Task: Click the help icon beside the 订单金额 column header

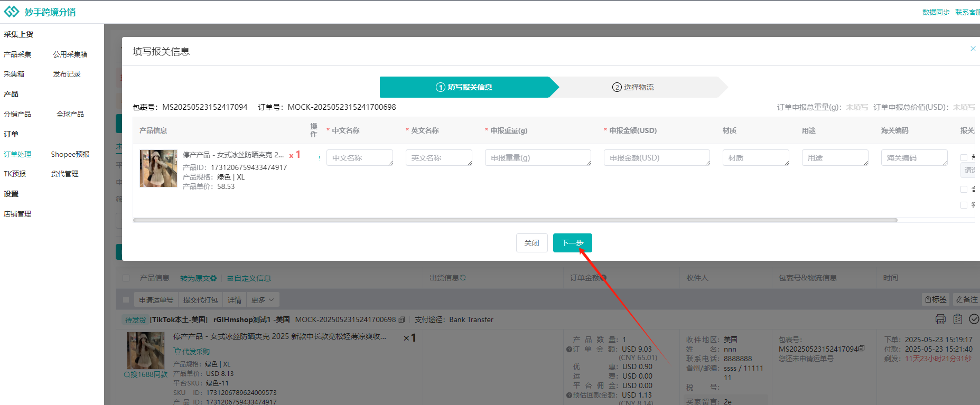Action: click(603, 278)
